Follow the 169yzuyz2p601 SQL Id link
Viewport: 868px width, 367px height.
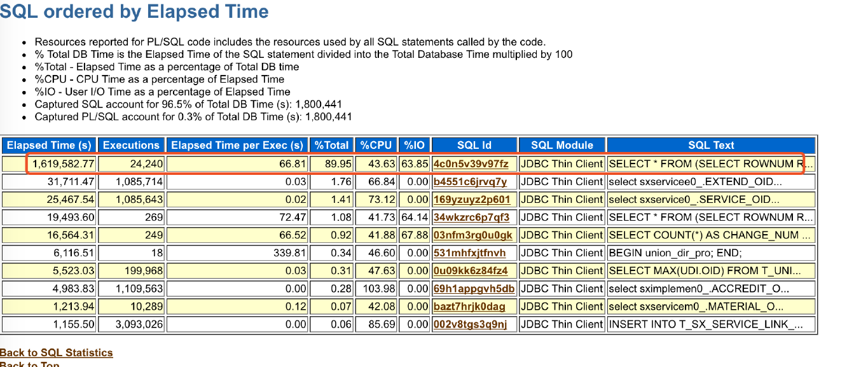click(471, 200)
